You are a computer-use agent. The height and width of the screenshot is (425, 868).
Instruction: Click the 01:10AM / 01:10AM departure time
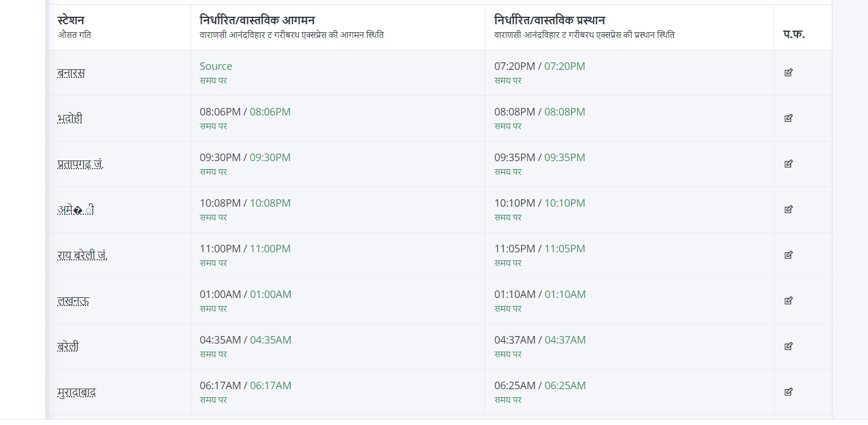[540, 294]
